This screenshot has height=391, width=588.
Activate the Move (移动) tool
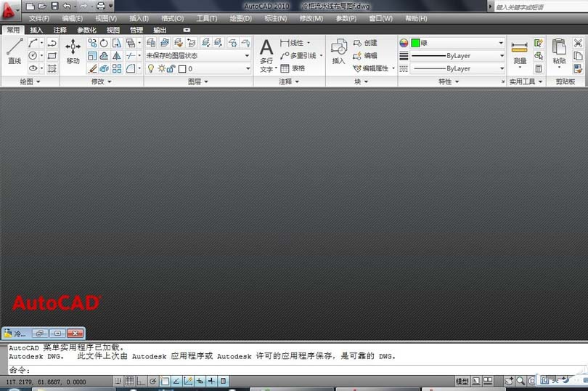click(73, 51)
